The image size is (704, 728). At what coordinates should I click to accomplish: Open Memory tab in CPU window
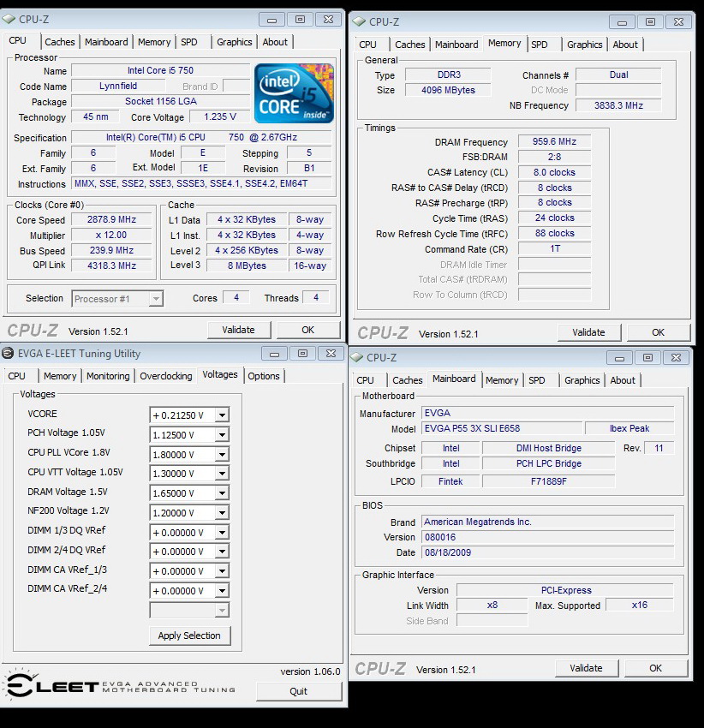coord(154,42)
